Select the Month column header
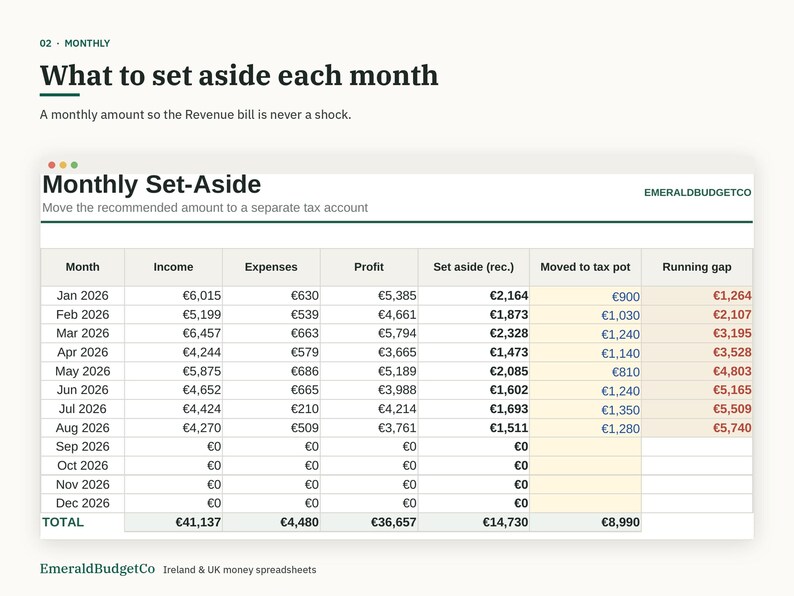 coord(83,267)
